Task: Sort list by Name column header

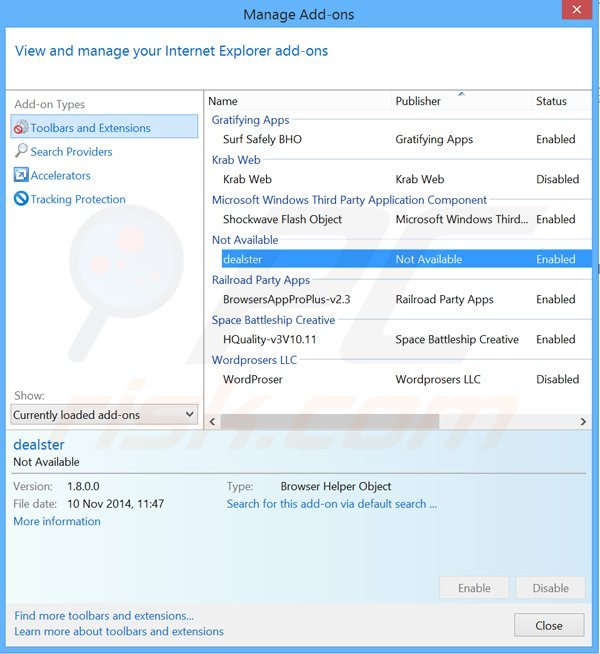Action: (299, 101)
